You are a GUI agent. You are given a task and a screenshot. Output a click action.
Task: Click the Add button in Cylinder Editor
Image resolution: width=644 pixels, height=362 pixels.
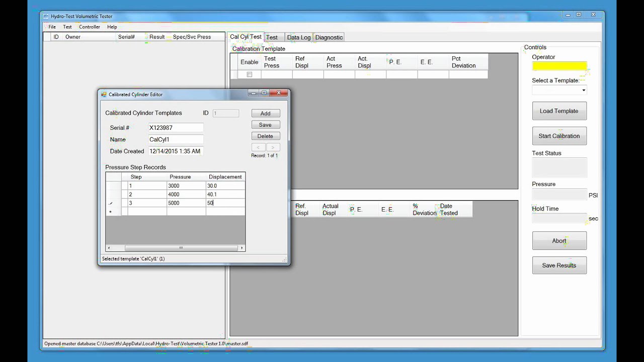point(266,114)
